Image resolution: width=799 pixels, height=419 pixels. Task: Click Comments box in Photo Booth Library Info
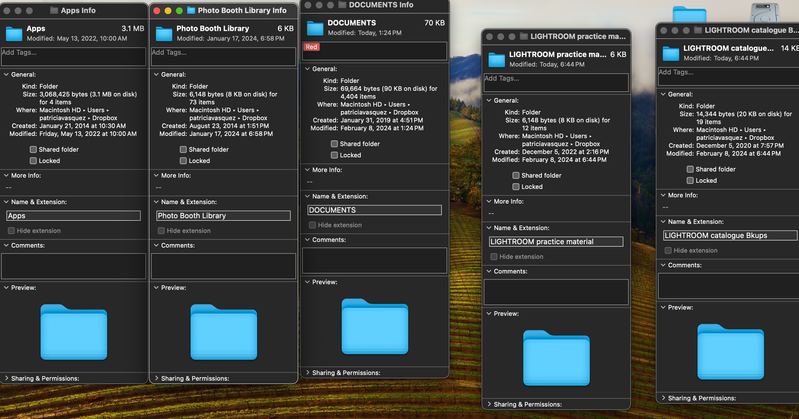pyautogui.click(x=223, y=266)
